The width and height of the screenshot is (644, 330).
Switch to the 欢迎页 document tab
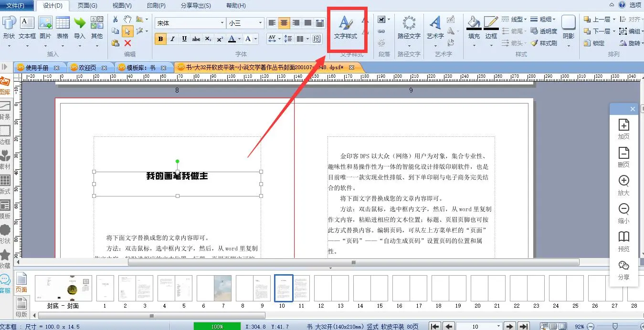[x=88, y=68]
